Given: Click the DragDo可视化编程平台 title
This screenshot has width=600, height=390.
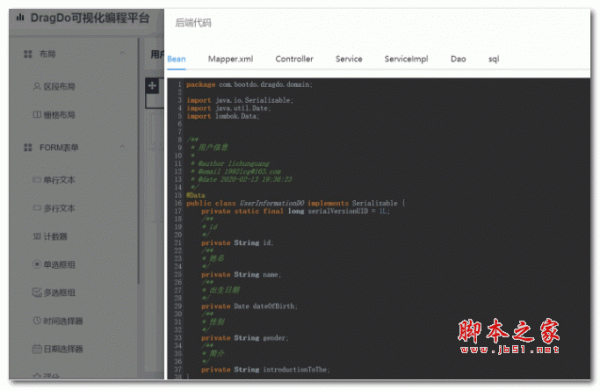Looking at the screenshot, I should (90, 18).
